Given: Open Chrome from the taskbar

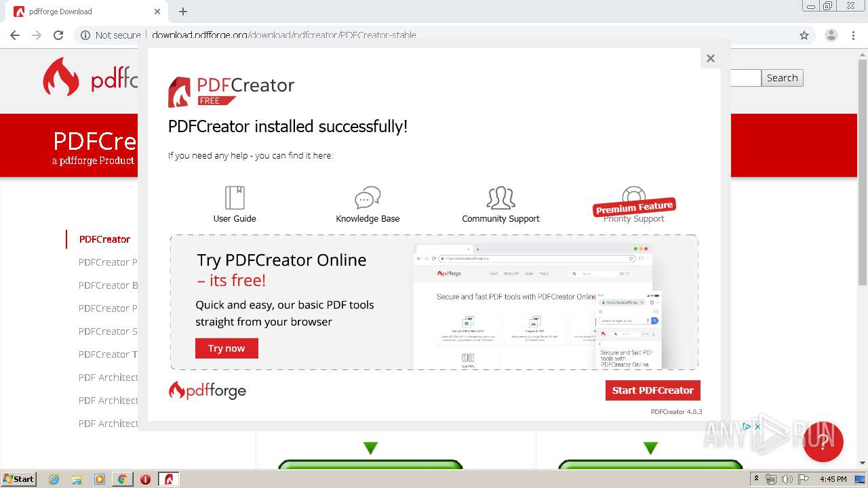Looking at the screenshot, I should click(122, 479).
